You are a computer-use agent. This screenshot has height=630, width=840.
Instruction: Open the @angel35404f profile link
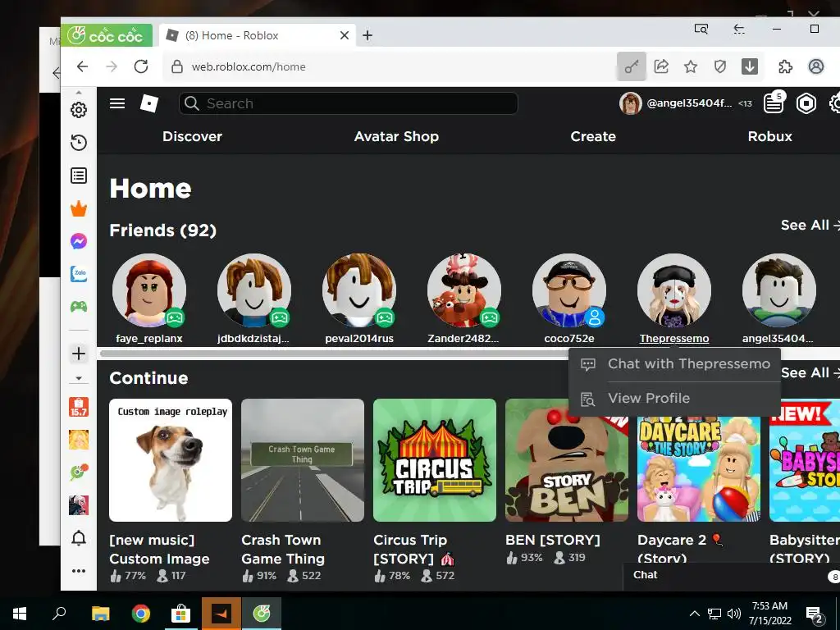(x=676, y=103)
